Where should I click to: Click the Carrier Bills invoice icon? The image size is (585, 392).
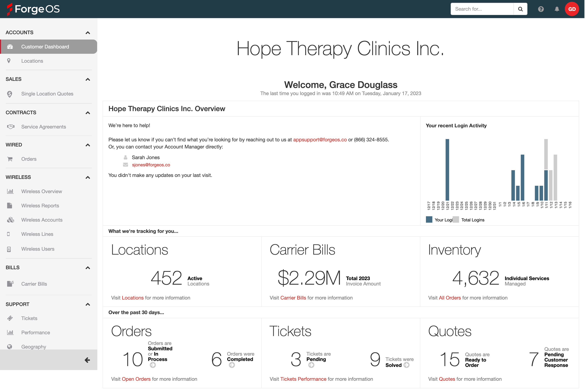click(x=10, y=284)
